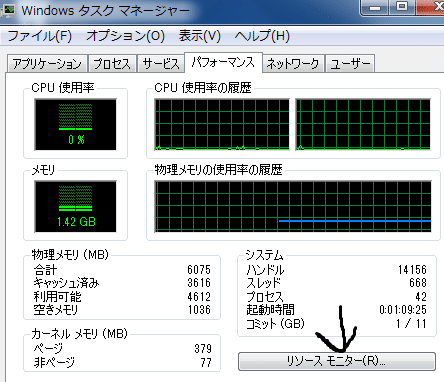The image size is (444, 382).
Task: Open the オプション(O) menu
Action: [125, 36]
